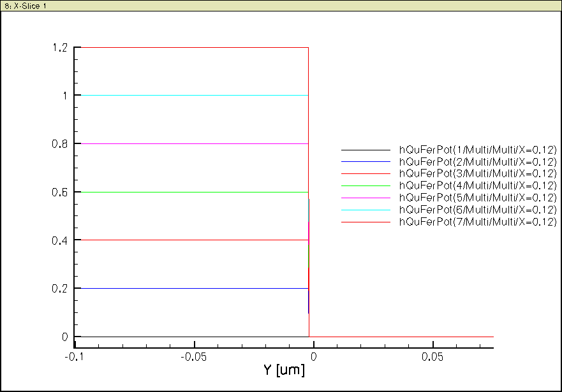Select legend entry hQuFerPot(3/Multi/Multi/X=0.12)
The image size is (562, 392).
[478, 173]
